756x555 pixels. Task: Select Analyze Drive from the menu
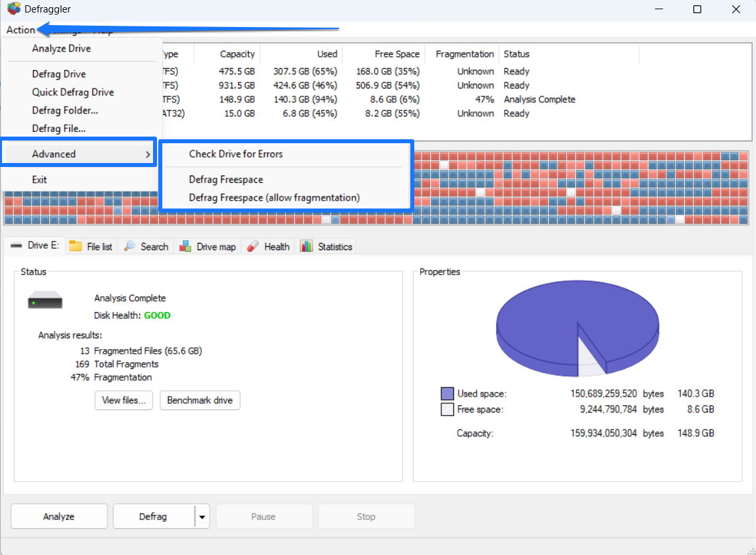(x=61, y=48)
